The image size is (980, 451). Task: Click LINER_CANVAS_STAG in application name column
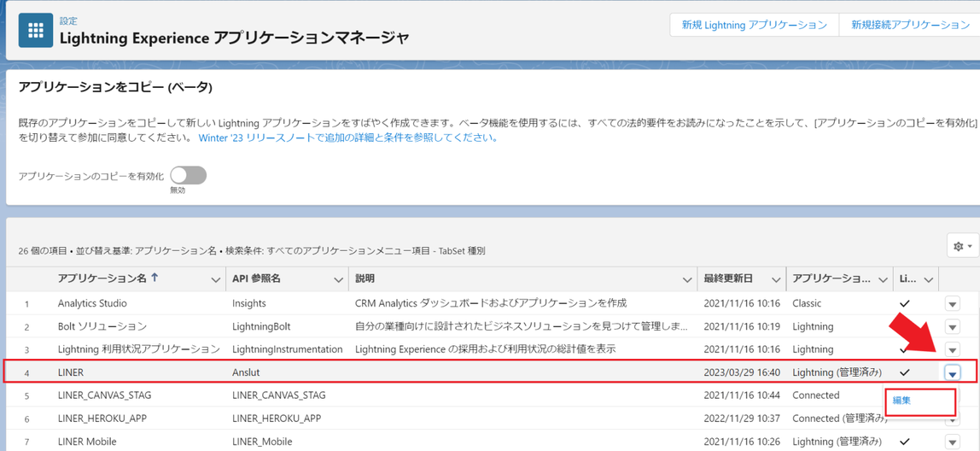tap(104, 395)
